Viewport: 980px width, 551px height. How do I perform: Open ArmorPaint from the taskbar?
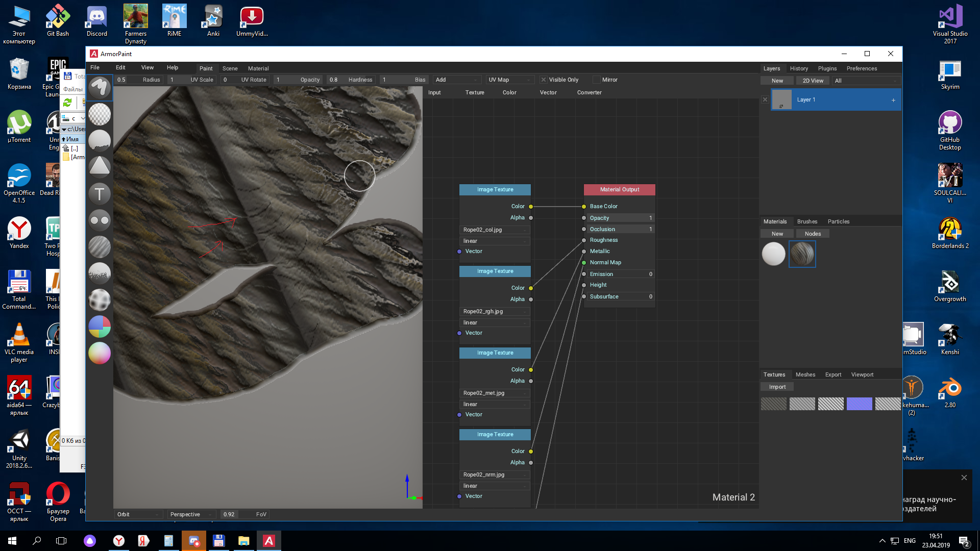click(269, 540)
